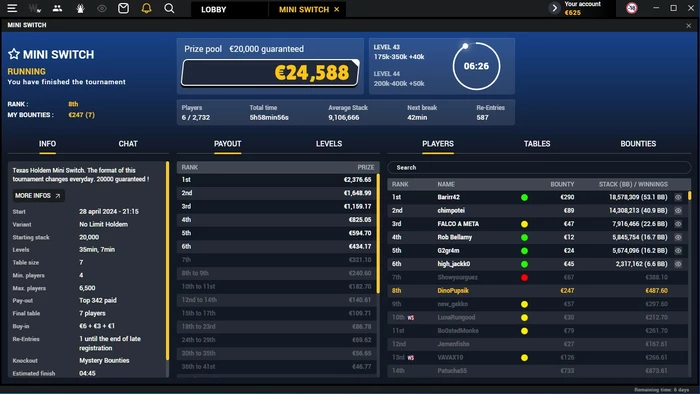The image size is (700, 394).
Task: Select the PAYOUT tab
Action: point(228,144)
